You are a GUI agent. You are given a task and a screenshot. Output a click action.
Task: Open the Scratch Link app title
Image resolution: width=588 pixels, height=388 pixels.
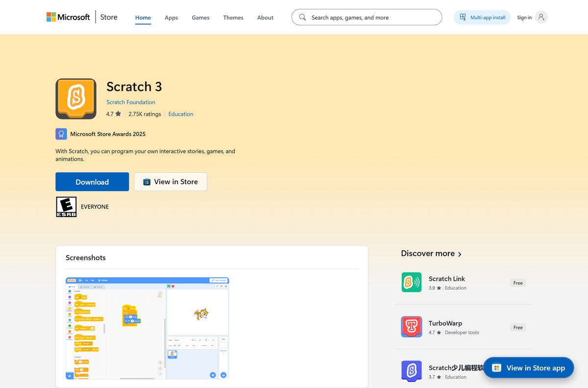tap(447, 279)
